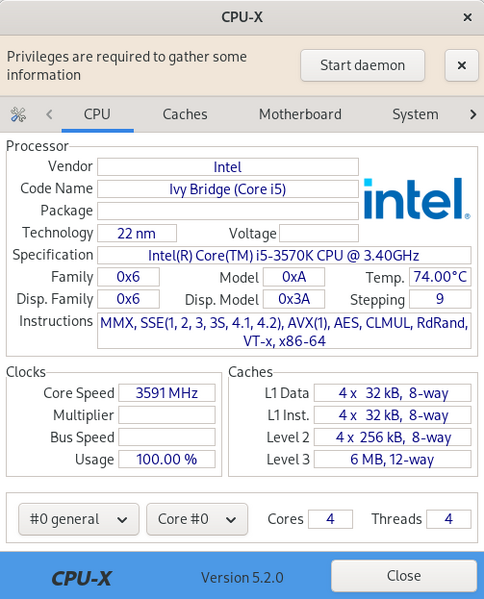Click the Version 5.2.0 label
This screenshot has width=484, height=599.
point(242,577)
